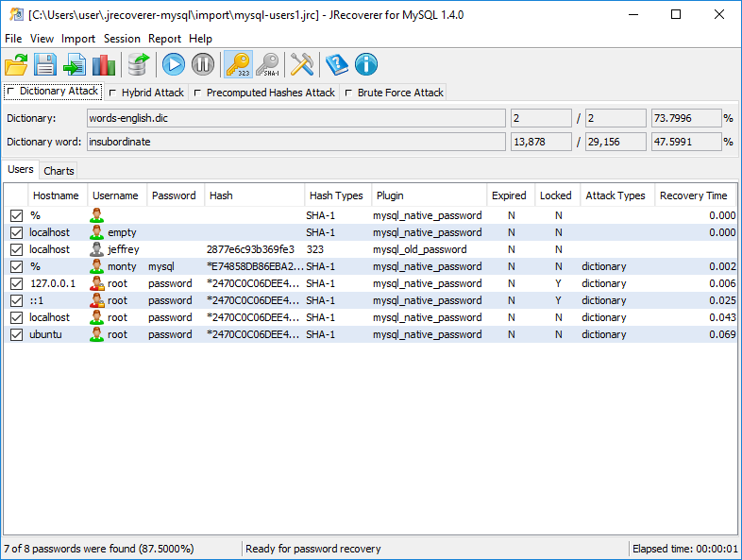Open settings with the hammer and wrench icon
This screenshot has height=560, width=742.
302,64
